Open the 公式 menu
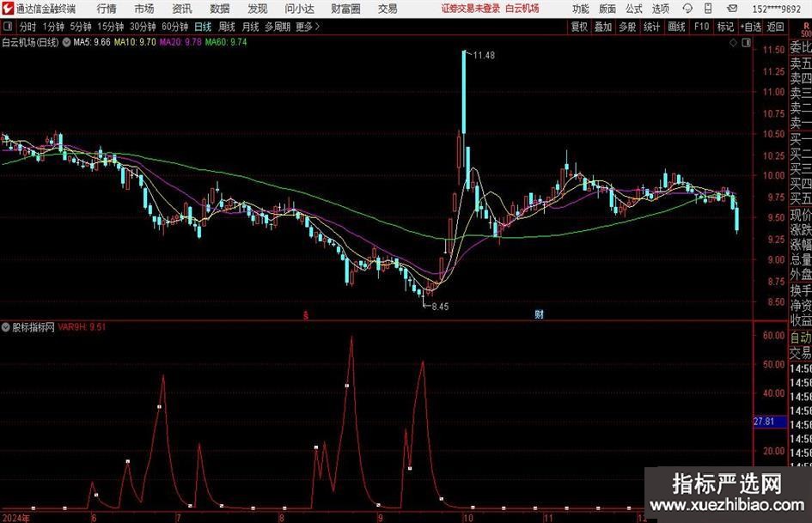The height and width of the screenshot is (523, 812). 634,9
